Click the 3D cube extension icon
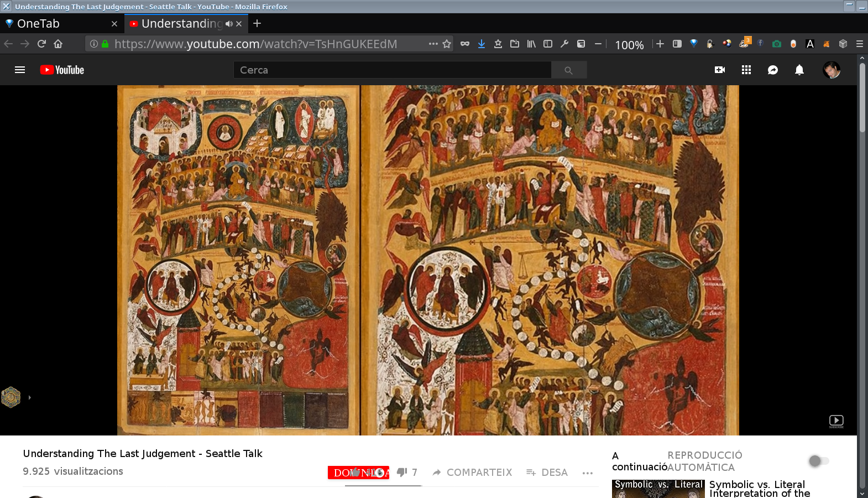Screen dimensions: 868x498 point(843,44)
